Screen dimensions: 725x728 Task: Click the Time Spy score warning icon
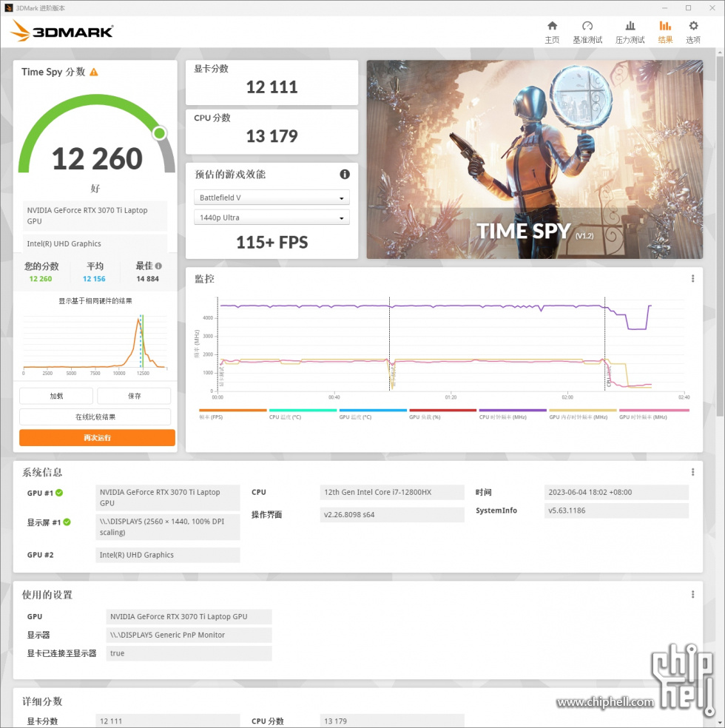pyautogui.click(x=94, y=72)
